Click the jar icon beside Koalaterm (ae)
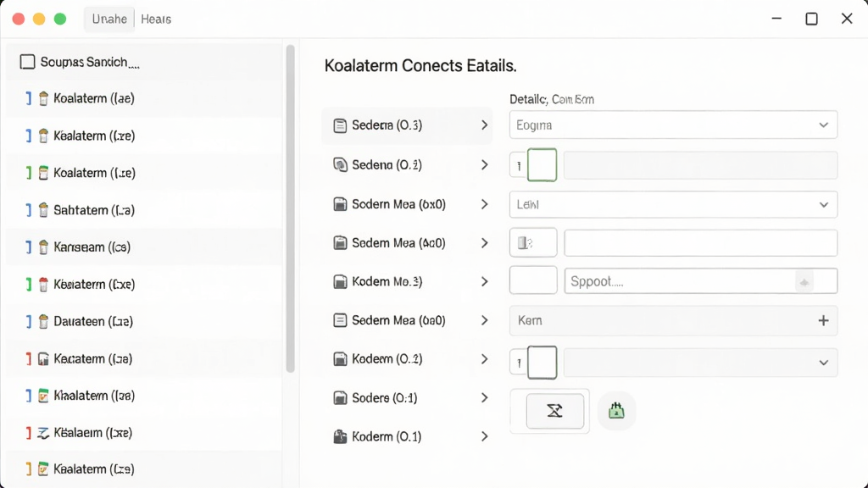The width and height of the screenshot is (868, 488). coord(43,98)
